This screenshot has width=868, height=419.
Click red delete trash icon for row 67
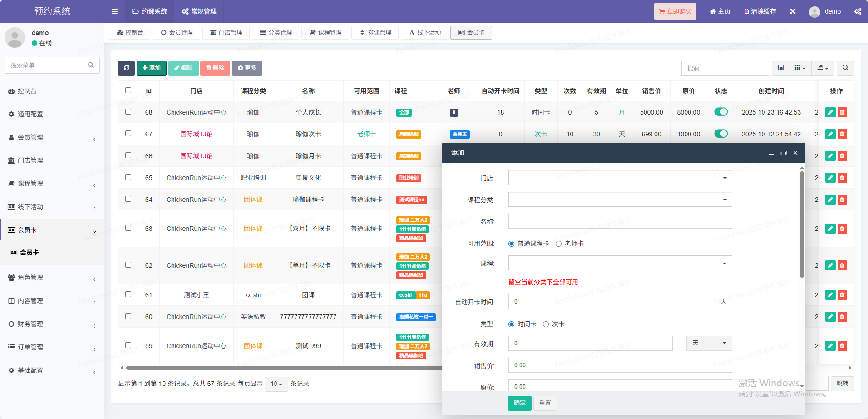click(x=842, y=134)
